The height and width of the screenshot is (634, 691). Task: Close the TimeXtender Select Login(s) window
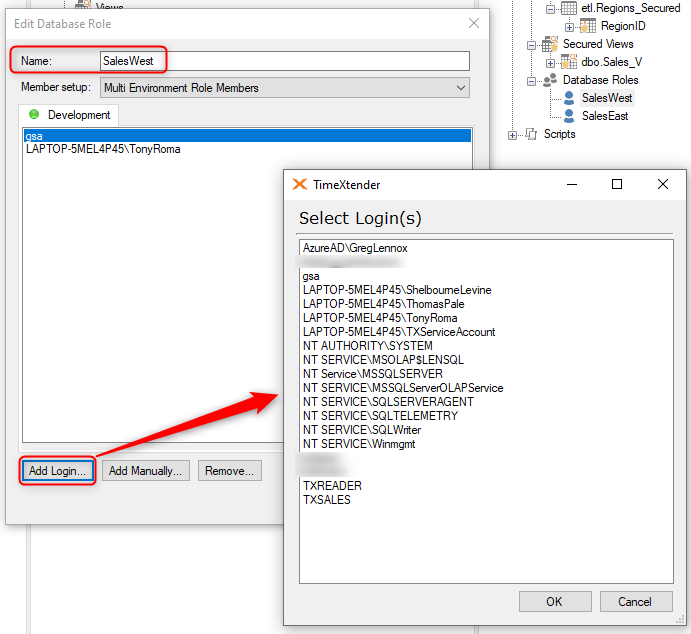click(x=663, y=184)
